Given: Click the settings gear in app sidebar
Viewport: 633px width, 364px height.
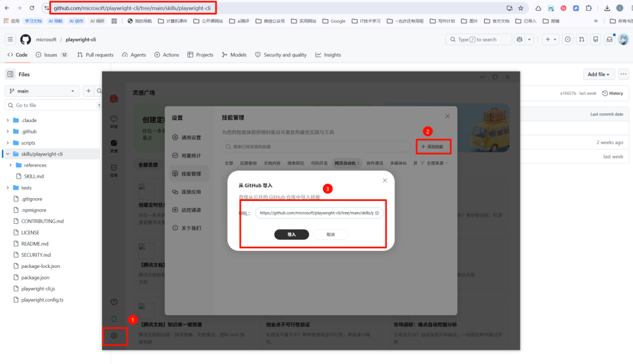Looking at the screenshot, I should [114, 336].
